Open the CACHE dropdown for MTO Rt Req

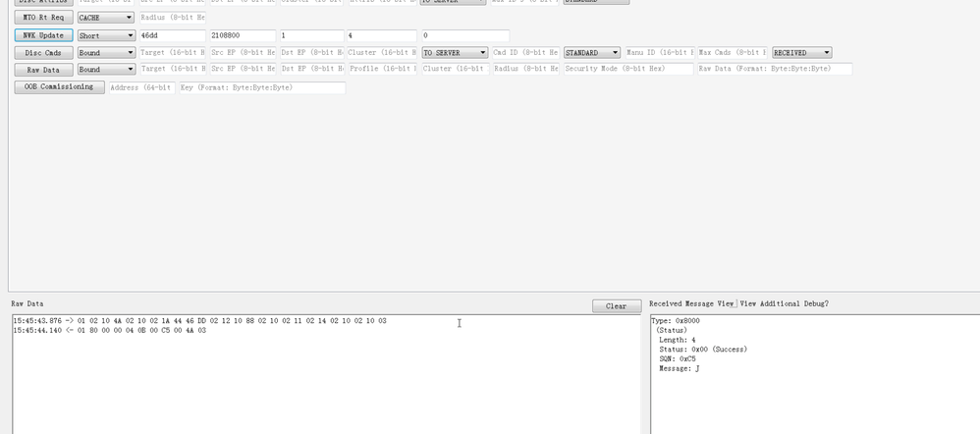106,18
